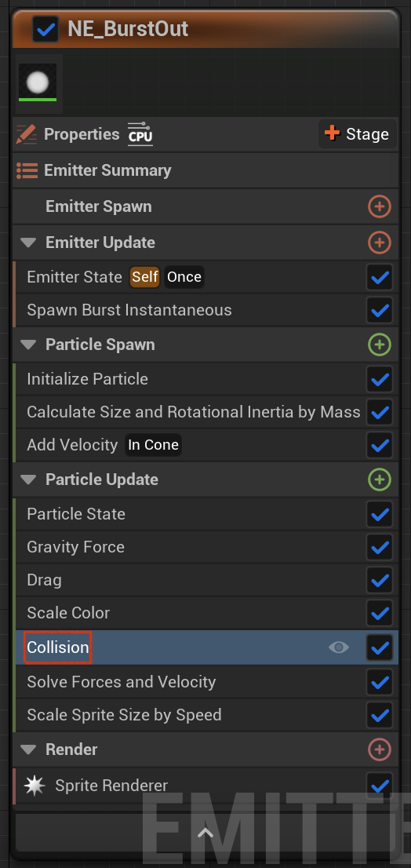This screenshot has width=411, height=868.
Task: Click the Stage button
Action: (358, 134)
